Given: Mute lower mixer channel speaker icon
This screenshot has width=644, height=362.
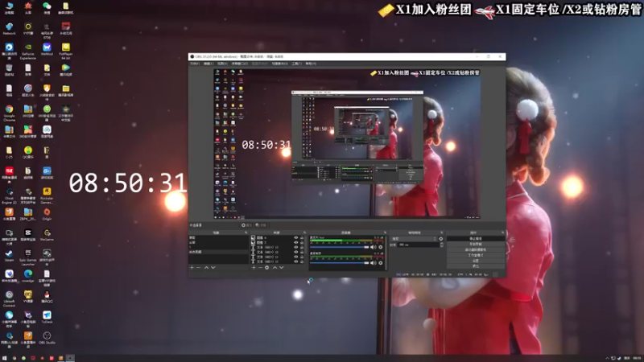Looking at the screenshot, I should pos(373,263).
